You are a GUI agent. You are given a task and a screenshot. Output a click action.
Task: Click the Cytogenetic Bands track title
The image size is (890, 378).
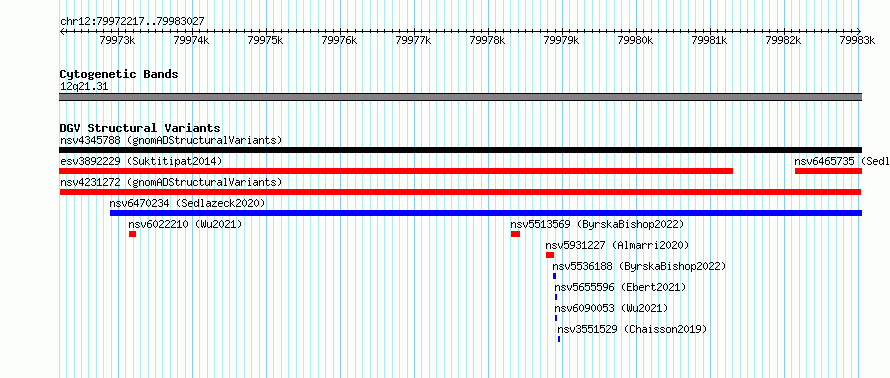point(119,74)
